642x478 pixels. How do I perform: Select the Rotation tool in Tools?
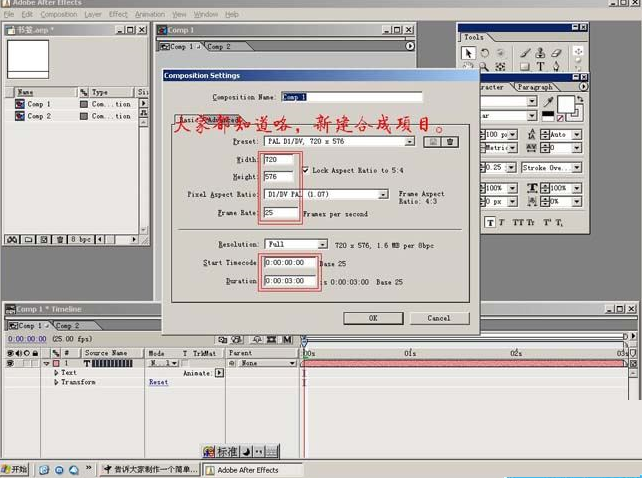pos(485,53)
